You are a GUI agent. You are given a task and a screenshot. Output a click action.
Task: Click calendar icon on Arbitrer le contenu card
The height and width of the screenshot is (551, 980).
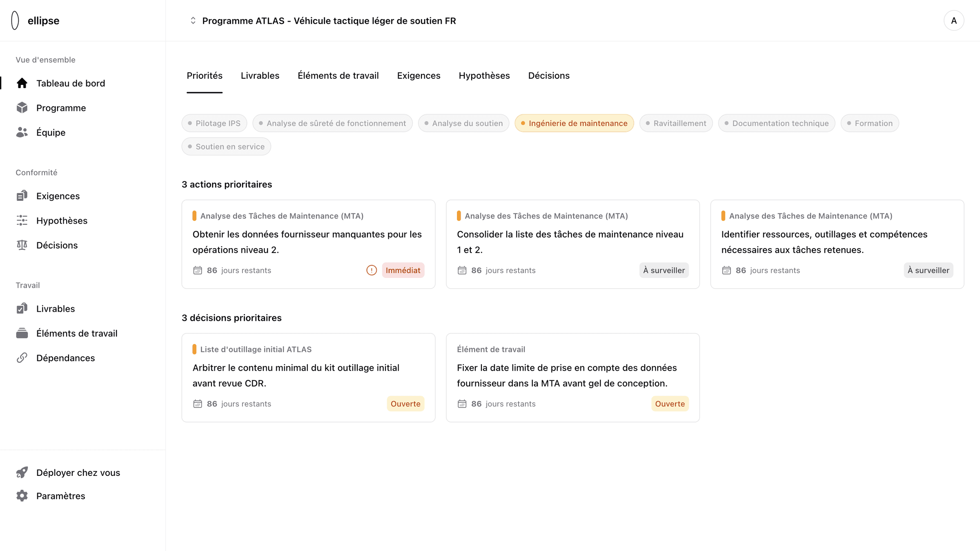click(x=198, y=404)
